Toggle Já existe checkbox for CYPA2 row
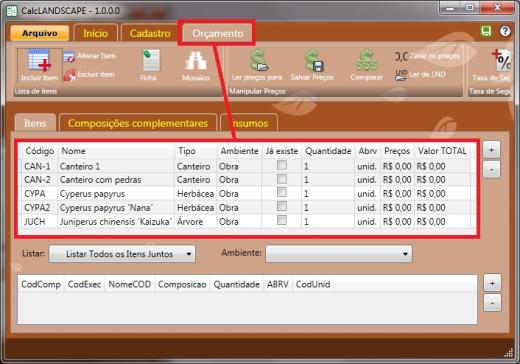The image size is (520, 364). (x=282, y=206)
